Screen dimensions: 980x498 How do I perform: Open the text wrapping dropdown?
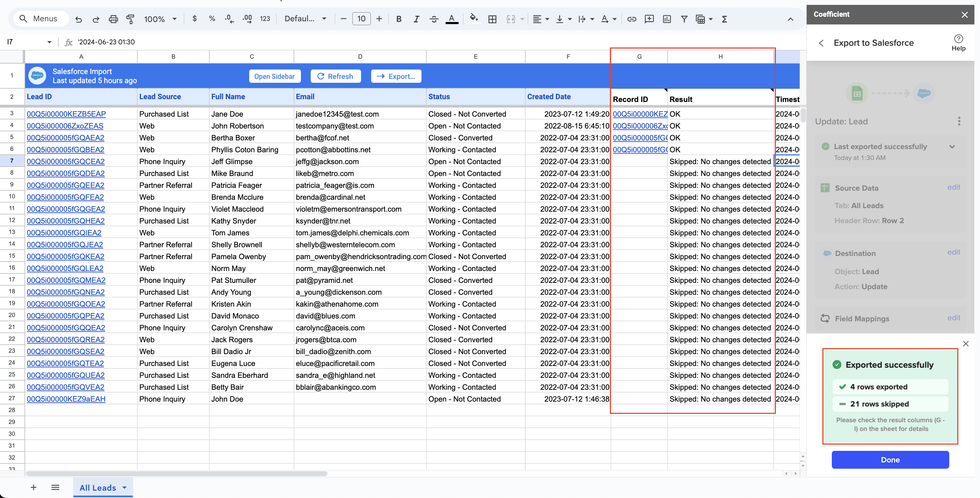(586, 19)
